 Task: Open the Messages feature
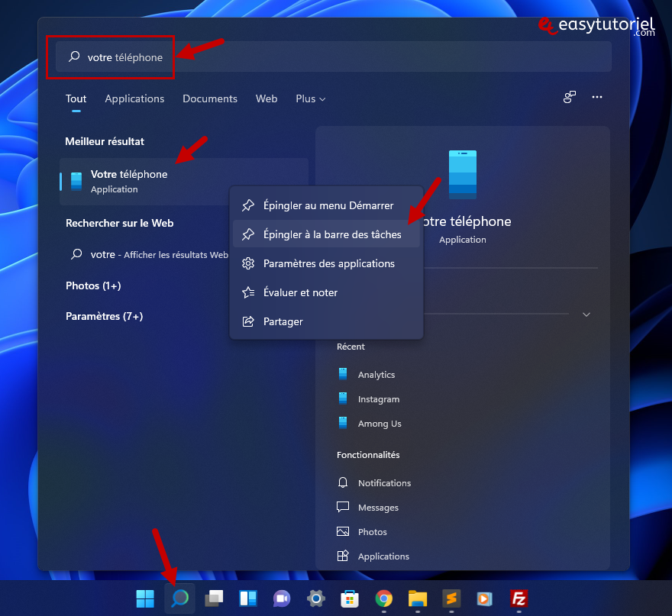pyautogui.click(x=379, y=507)
